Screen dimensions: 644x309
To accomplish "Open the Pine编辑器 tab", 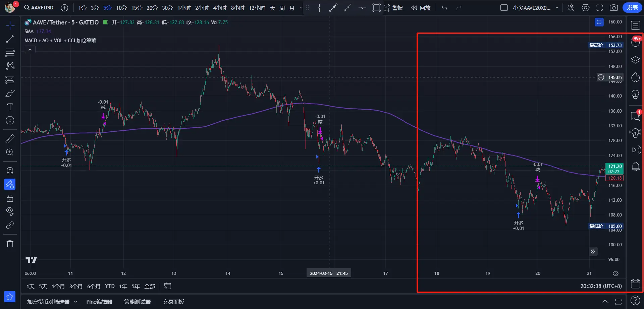I will point(99,302).
